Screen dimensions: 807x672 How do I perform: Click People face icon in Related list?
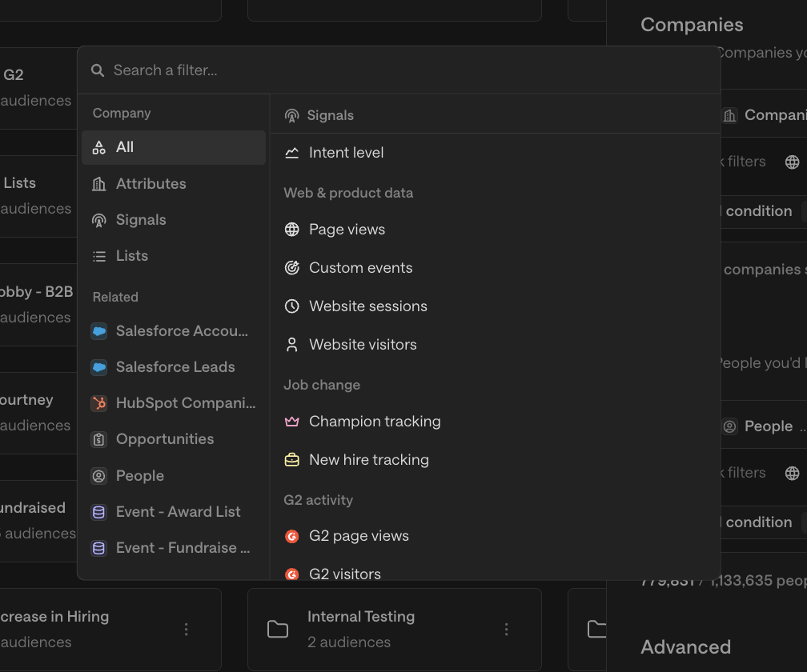point(98,476)
